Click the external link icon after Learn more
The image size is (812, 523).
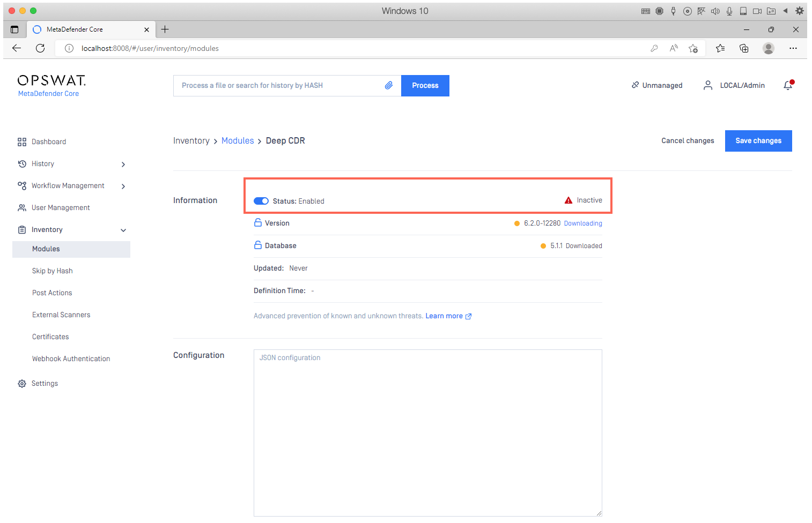(468, 316)
